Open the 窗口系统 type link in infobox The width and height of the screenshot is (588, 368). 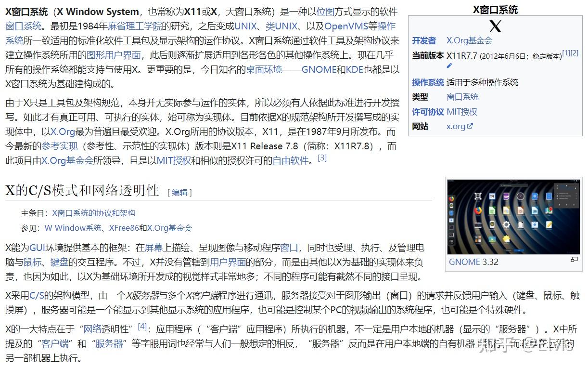(x=462, y=97)
